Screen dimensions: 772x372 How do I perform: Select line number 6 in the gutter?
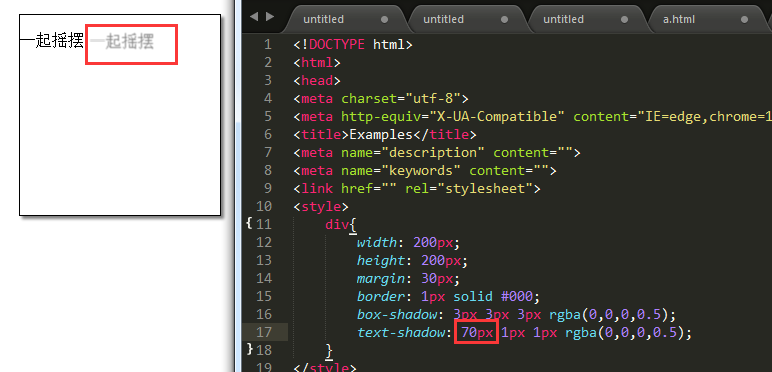[267, 134]
